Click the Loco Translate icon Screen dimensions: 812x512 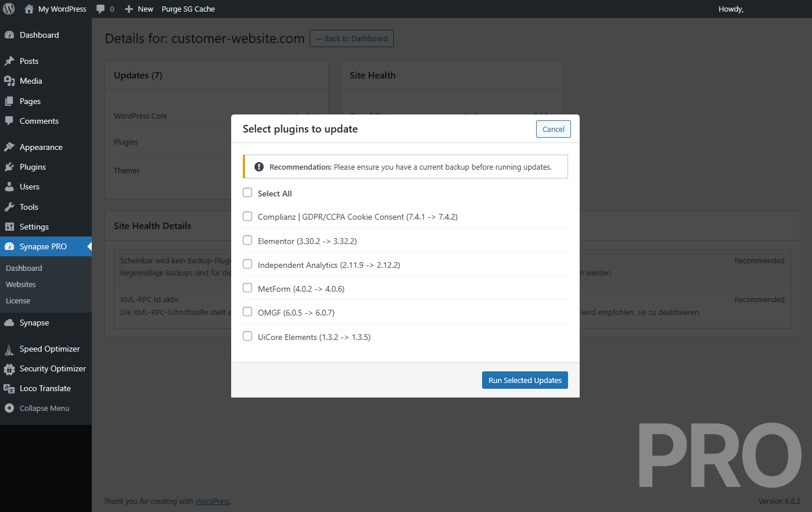[x=9, y=388]
